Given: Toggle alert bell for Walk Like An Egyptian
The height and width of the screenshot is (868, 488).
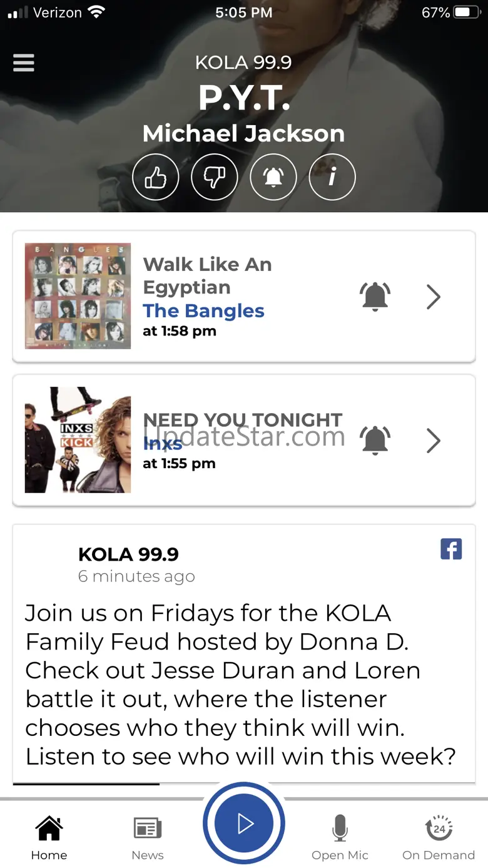Looking at the screenshot, I should pyautogui.click(x=375, y=297).
